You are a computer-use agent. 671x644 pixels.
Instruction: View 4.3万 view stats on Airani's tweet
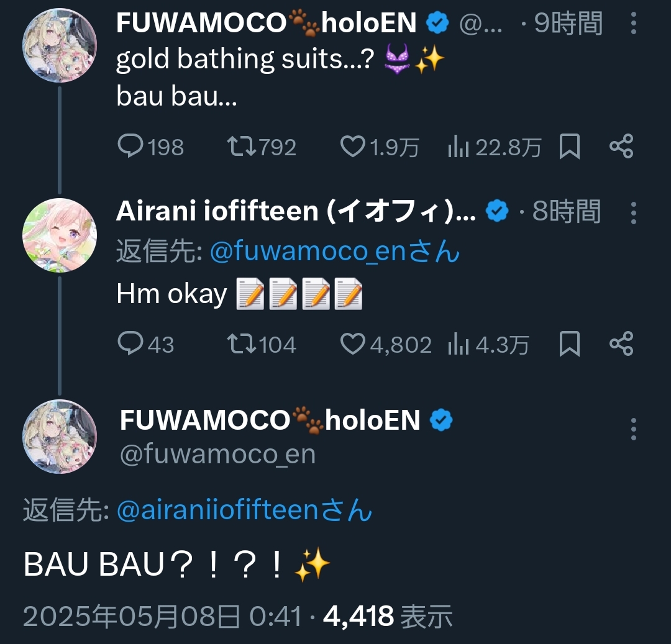click(x=488, y=344)
